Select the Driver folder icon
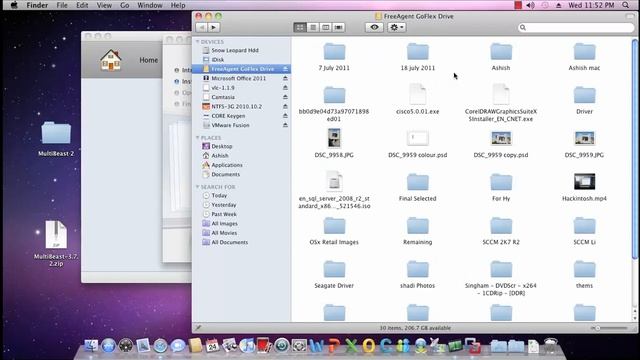 [x=584, y=95]
